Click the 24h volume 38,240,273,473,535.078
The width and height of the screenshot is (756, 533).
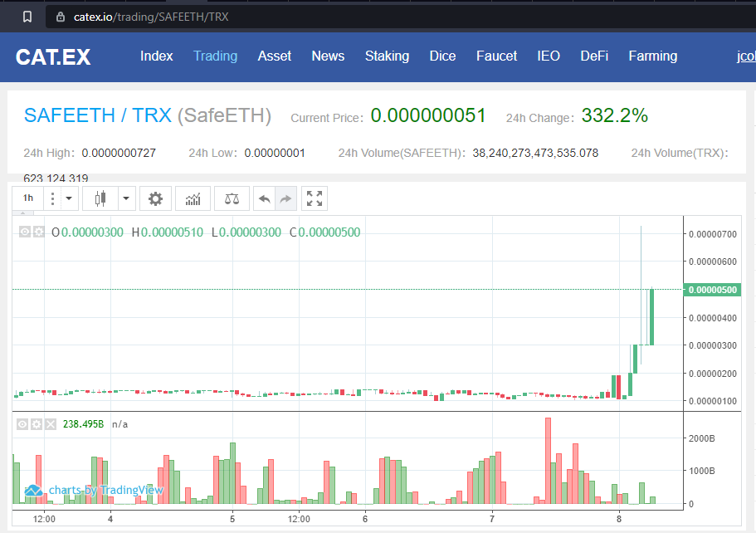(535, 153)
